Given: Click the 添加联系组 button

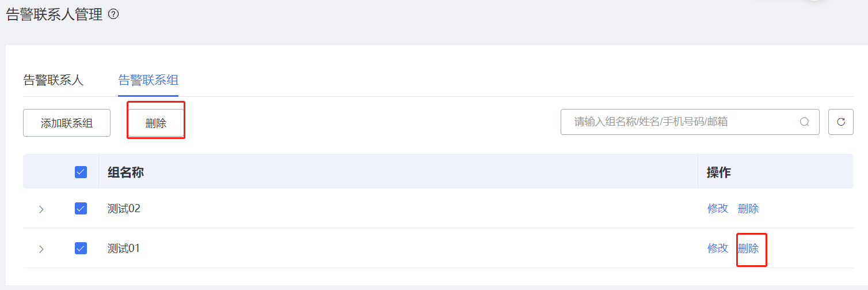Looking at the screenshot, I should coord(67,123).
